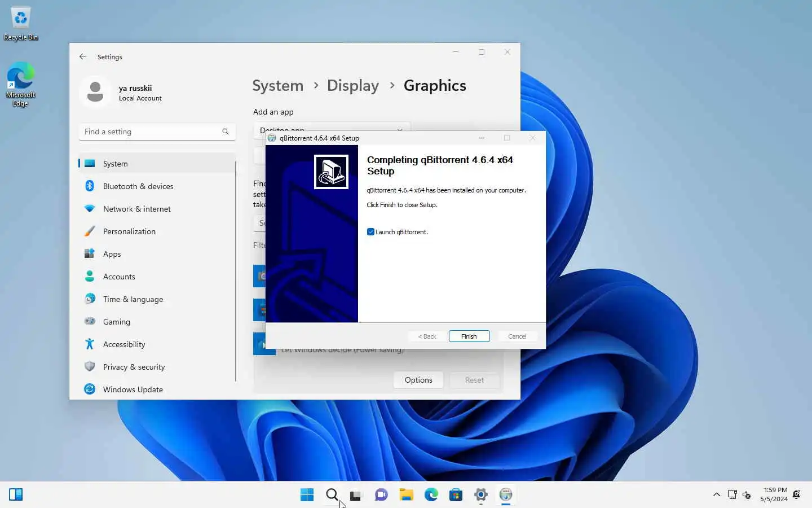
Task: Open Apps settings
Action: 157,254
